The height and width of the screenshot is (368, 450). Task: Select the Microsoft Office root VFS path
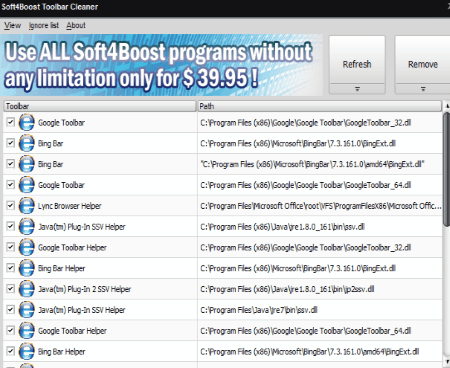[321, 206]
